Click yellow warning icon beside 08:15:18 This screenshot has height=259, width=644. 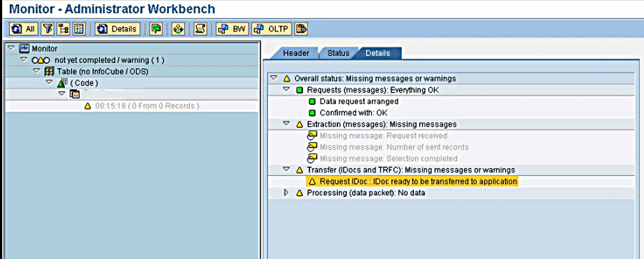pos(87,106)
